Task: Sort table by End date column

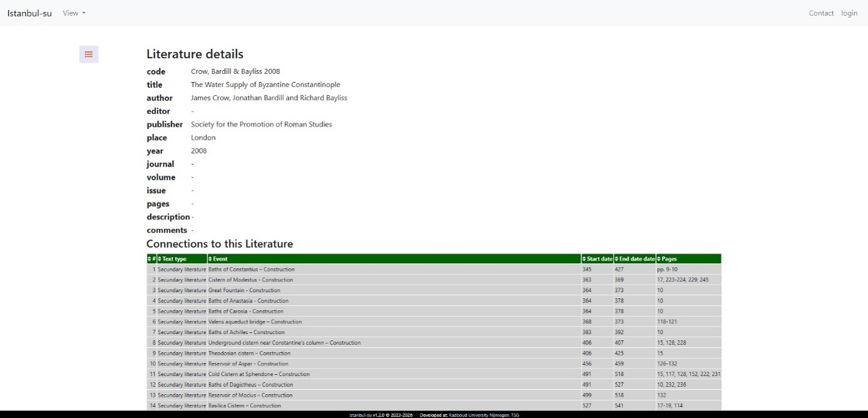Action: pos(634,259)
